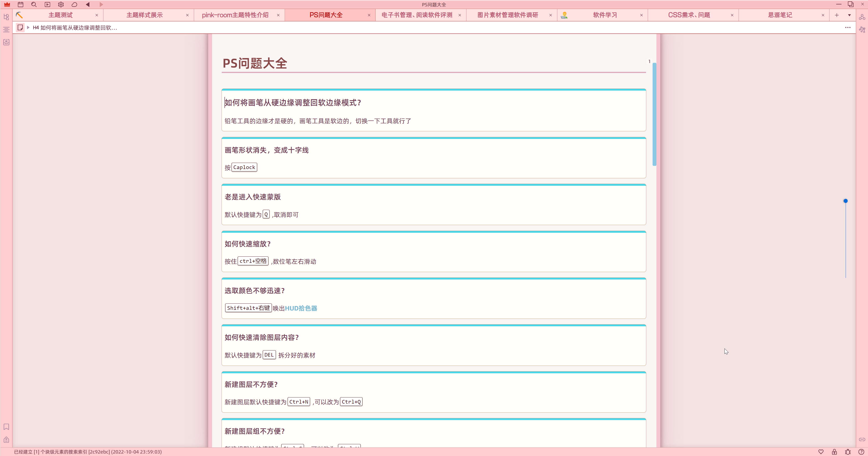Switch to the 主题样式展示 tab
Screen dimensions: 868x456
[x=144, y=15]
